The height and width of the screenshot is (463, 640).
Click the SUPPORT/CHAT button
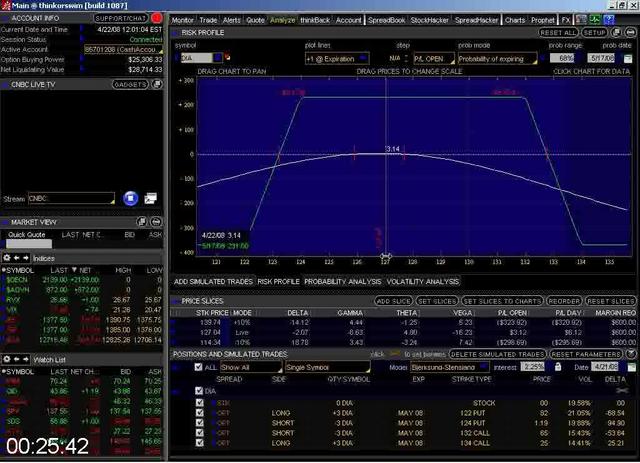tap(120, 18)
